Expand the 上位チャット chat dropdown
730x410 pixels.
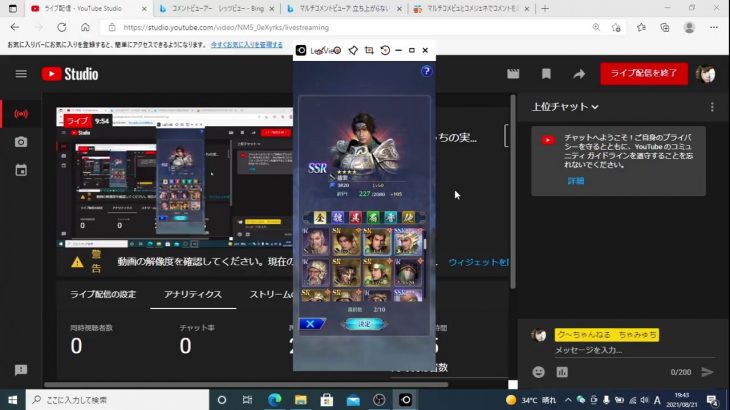pos(565,107)
